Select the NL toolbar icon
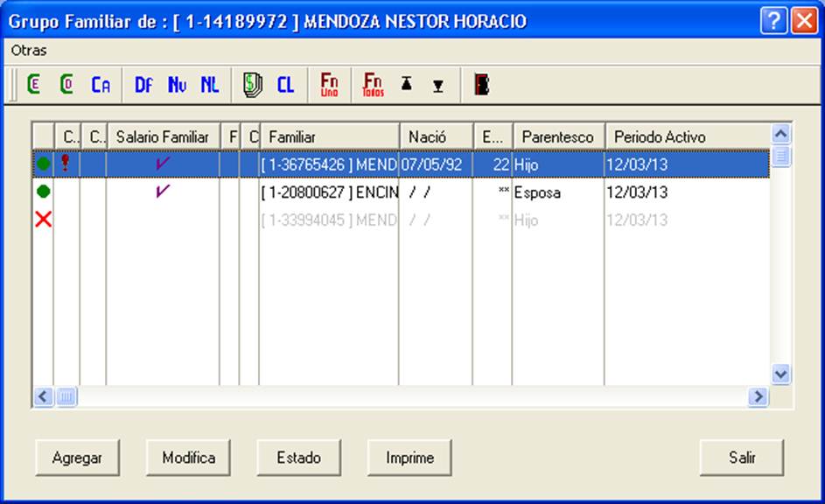 [209, 84]
